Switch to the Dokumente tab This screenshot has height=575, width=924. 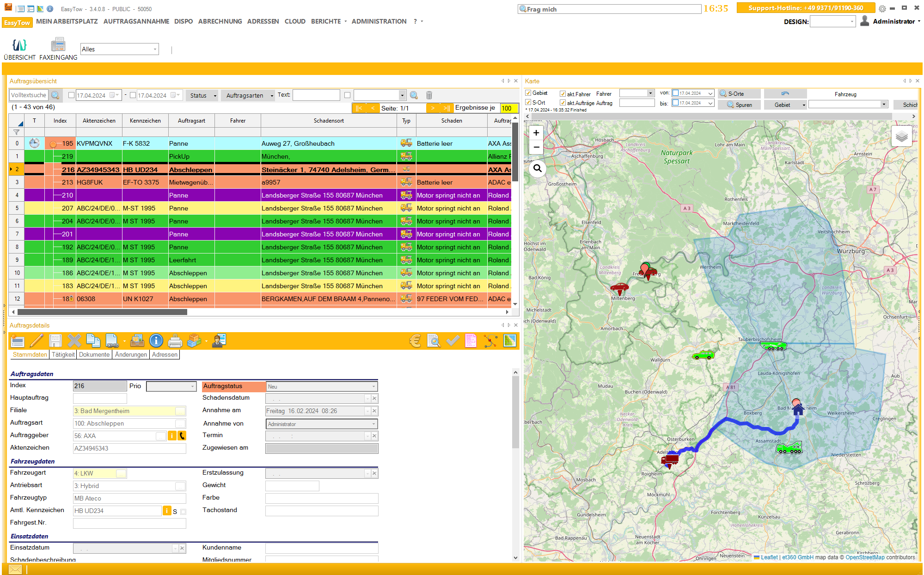pos(94,355)
